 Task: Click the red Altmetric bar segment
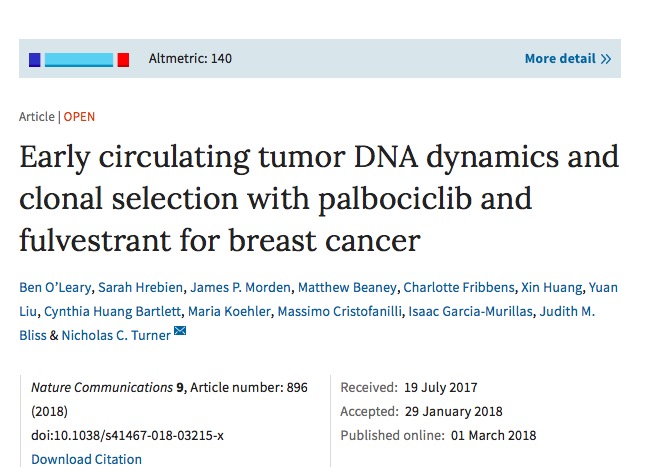click(x=123, y=60)
